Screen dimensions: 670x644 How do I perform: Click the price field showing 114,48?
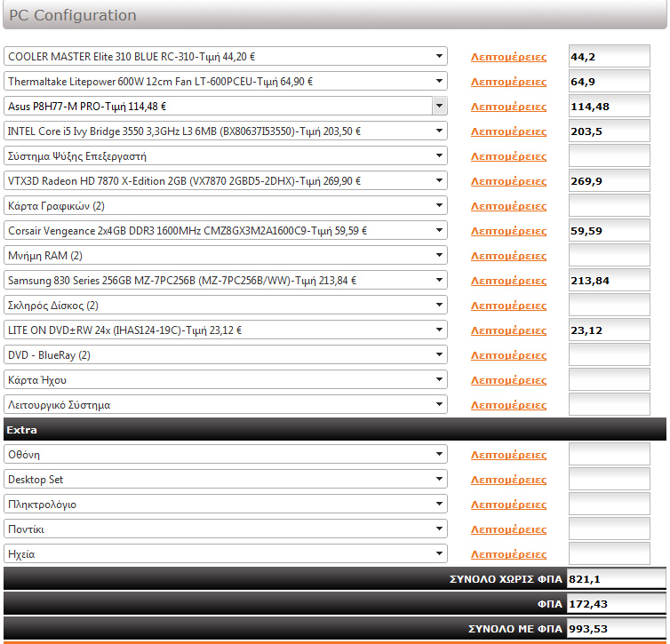click(610, 106)
